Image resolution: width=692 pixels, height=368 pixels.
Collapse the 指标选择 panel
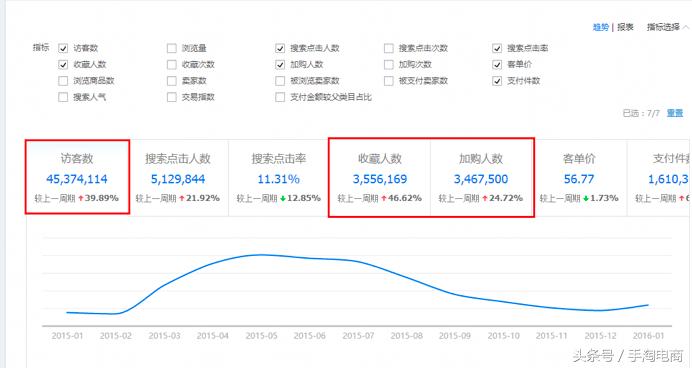(667, 27)
